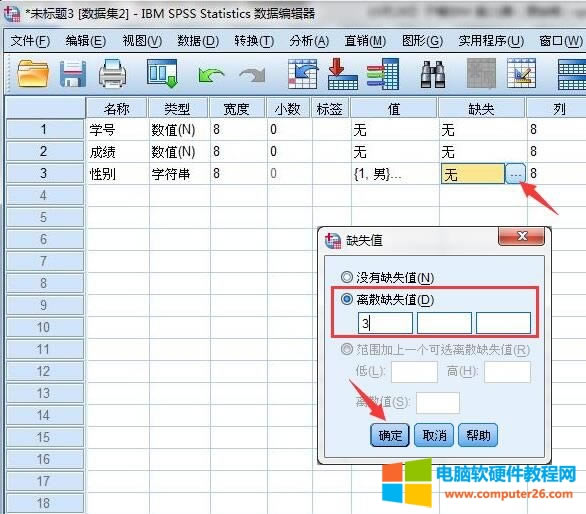Screen dimensions: 586x514
Task: Click the second discrete missing value field
Action: [x=444, y=323]
